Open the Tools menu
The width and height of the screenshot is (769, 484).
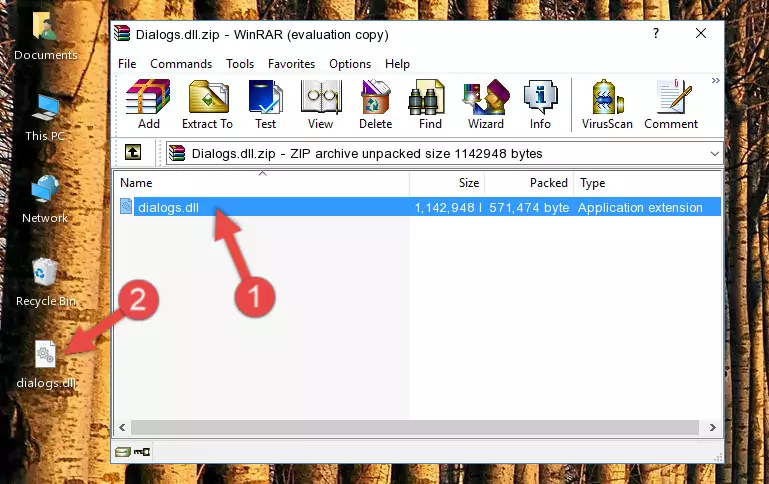click(x=240, y=64)
